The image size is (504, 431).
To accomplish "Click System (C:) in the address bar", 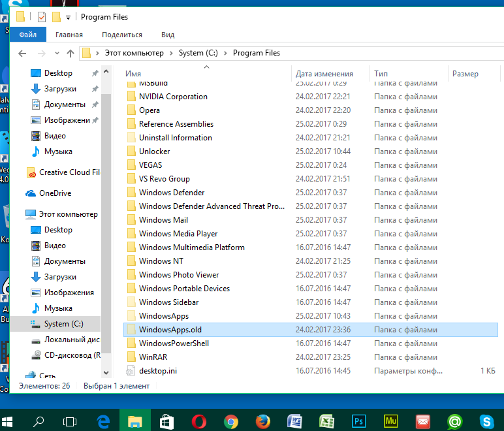I will pos(198,53).
